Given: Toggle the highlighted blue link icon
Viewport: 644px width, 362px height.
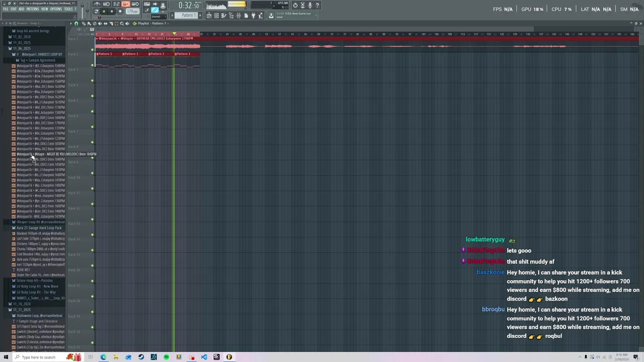Looking at the screenshot, I should click(154, 10).
